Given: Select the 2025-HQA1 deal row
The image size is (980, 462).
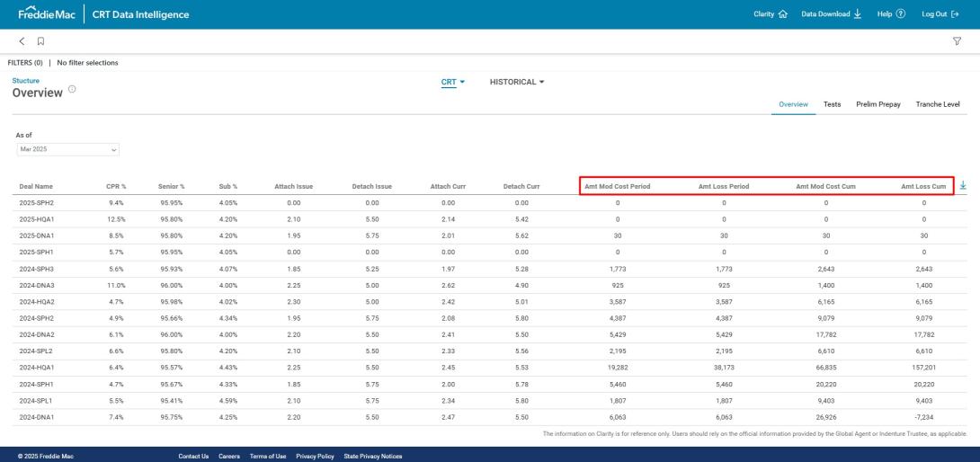Looking at the screenshot, I should 489,219.
